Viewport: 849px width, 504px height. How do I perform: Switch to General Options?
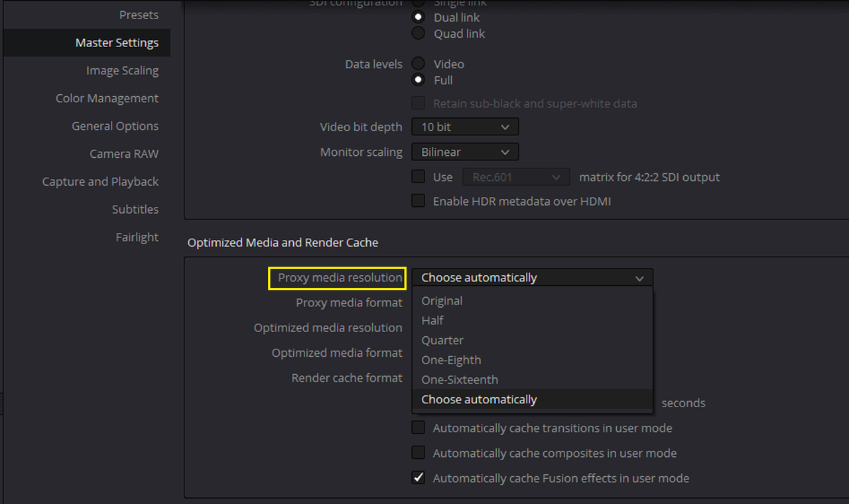tap(115, 126)
